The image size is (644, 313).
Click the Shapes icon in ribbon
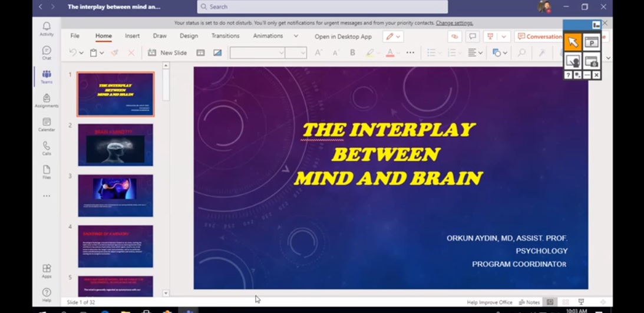pyautogui.click(x=498, y=52)
